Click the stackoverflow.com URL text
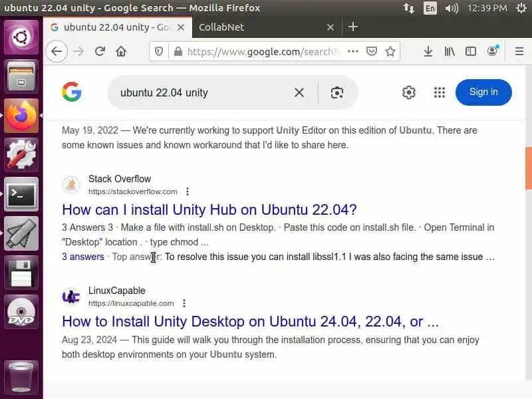The height and width of the screenshot is (399, 532). pyautogui.click(x=132, y=192)
